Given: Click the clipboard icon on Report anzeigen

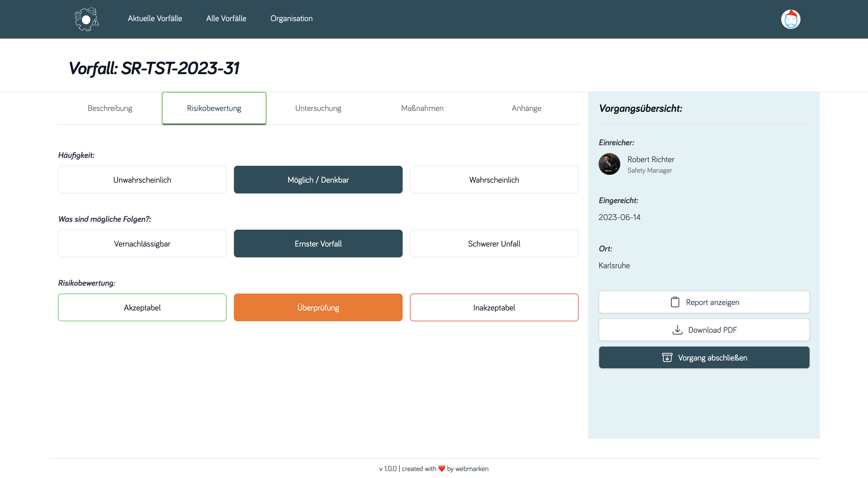Looking at the screenshot, I should [x=675, y=302].
